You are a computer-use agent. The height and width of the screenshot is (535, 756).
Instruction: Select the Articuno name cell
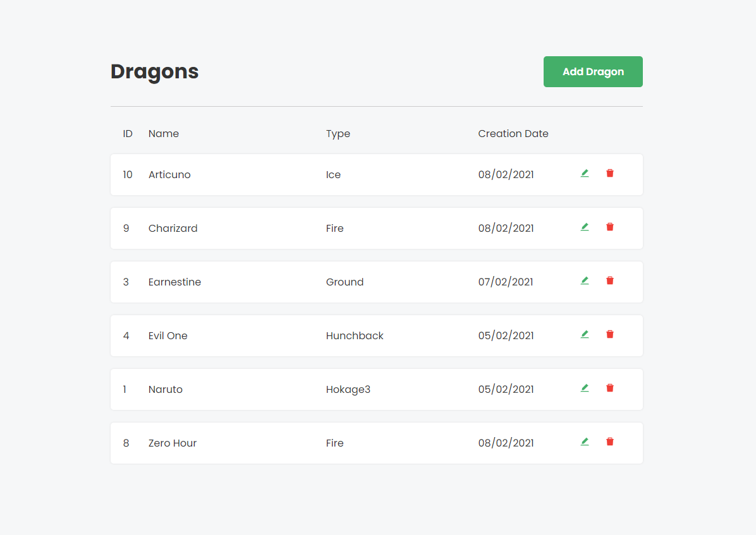[169, 174]
